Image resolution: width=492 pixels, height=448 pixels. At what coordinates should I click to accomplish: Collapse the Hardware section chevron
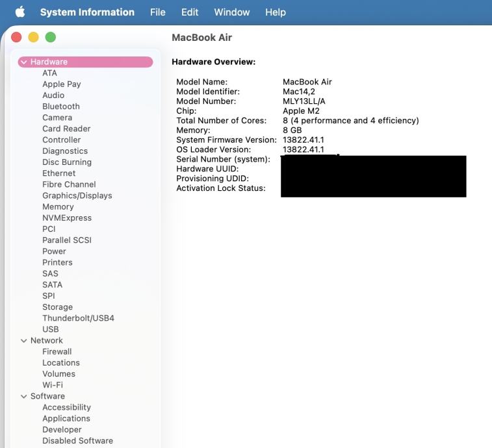pos(23,62)
